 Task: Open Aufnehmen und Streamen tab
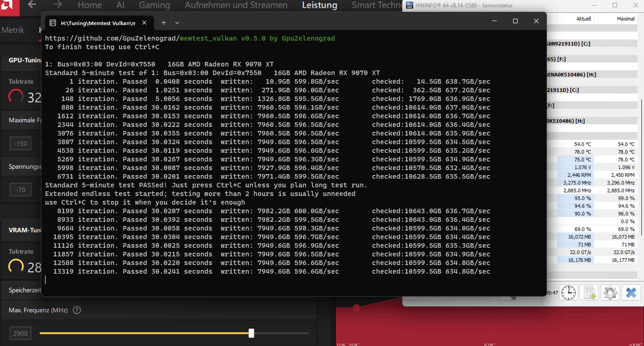pyautogui.click(x=236, y=5)
